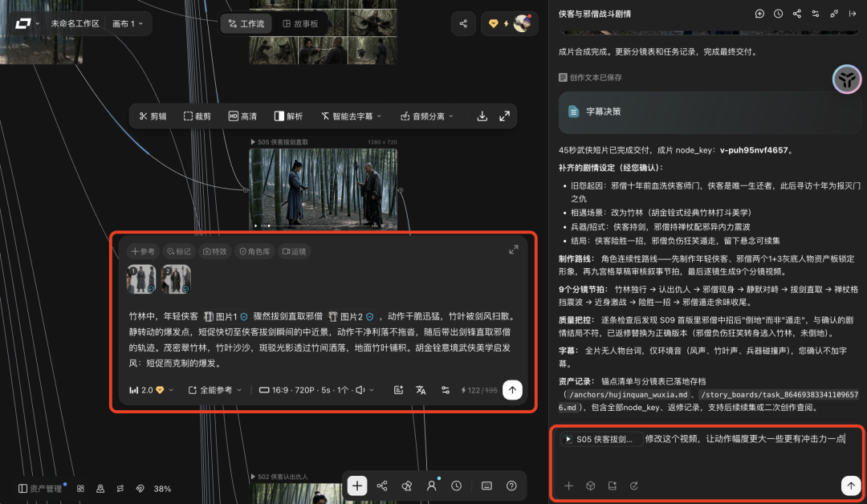This screenshot has width=867, height=504.
Task: Click the chat prompt enhance icon
Action: click(612, 486)
